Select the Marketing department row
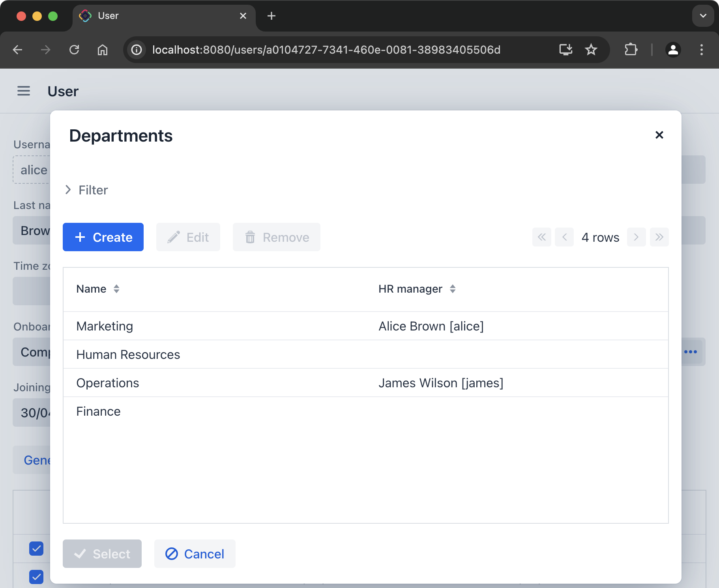719x588 pixels. (x=105, y=326)
